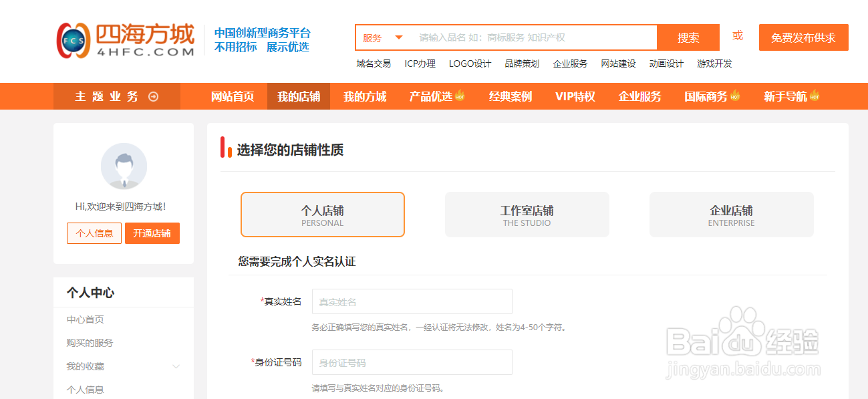The width and height of the screenshot is (868, 399).
Task: Click the 四海方城 4HFC.COM logo
Action: point(126,39)
